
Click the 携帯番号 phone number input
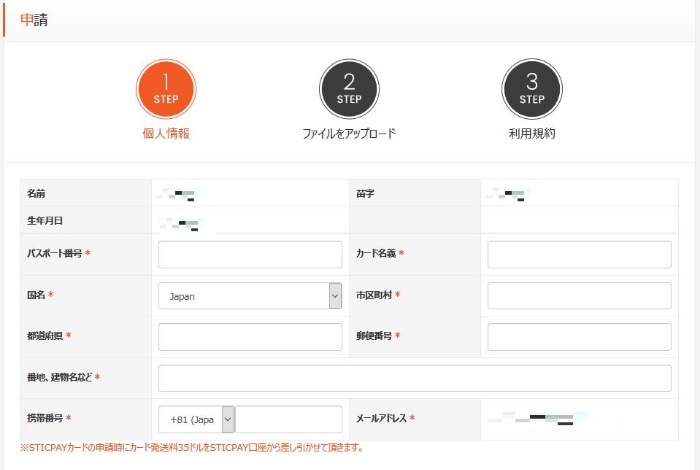[x=289, y=419]
